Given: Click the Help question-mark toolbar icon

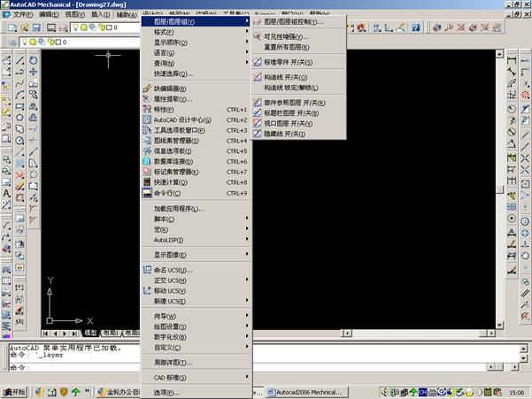Looking at the screenshot, I should [x=416, y=27].
